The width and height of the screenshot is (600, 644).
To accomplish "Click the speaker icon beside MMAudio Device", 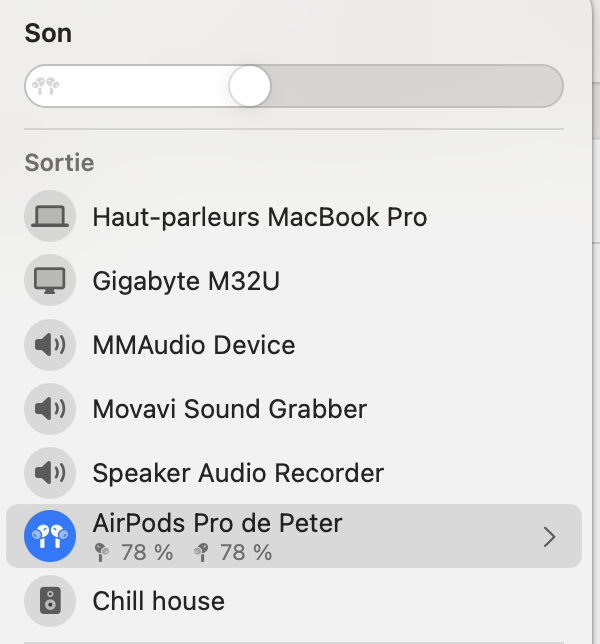I will coord(50,345).
